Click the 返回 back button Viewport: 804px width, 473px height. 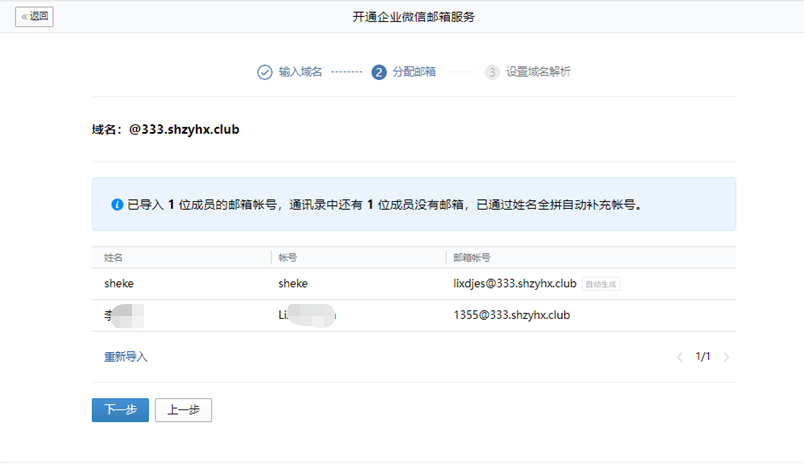(x=34, y=17)
